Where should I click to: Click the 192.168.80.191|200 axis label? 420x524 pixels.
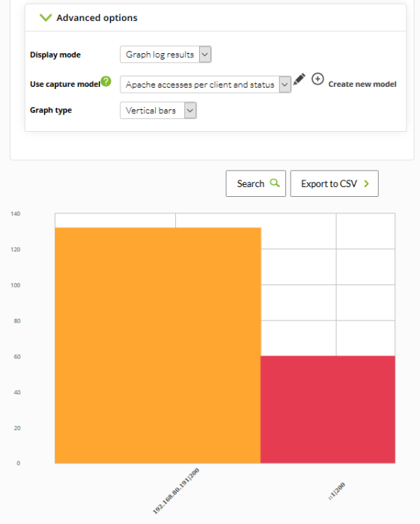[176, 490]
